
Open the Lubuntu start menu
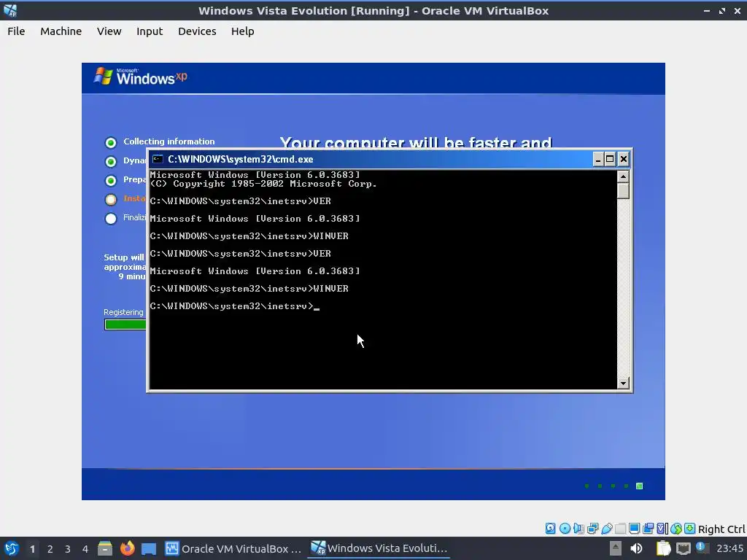[12, 548]
